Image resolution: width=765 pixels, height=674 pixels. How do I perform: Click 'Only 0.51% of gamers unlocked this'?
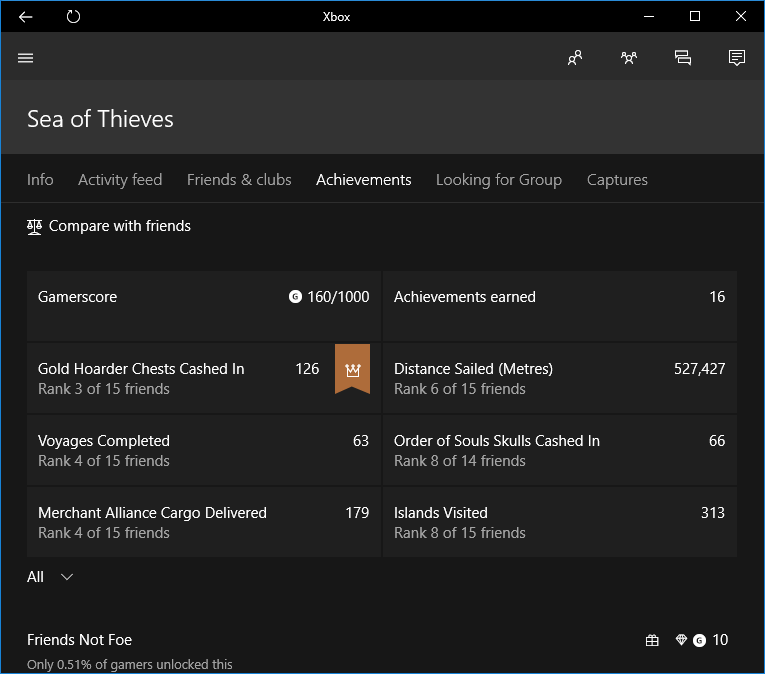point(130,665)
